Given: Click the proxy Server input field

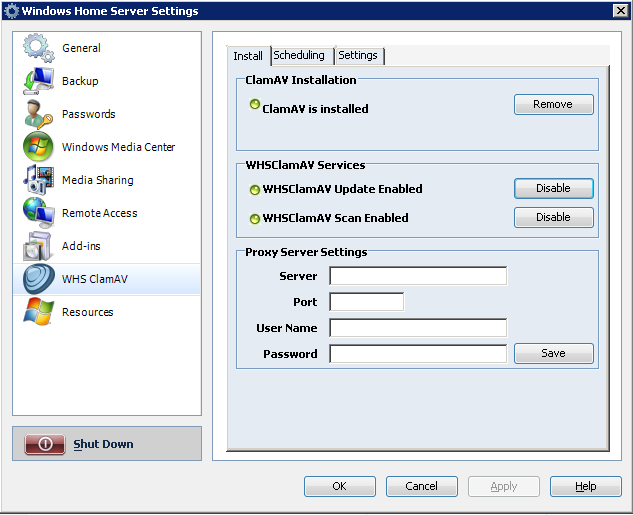Looking at the screenshot, I should pos(418,276).
